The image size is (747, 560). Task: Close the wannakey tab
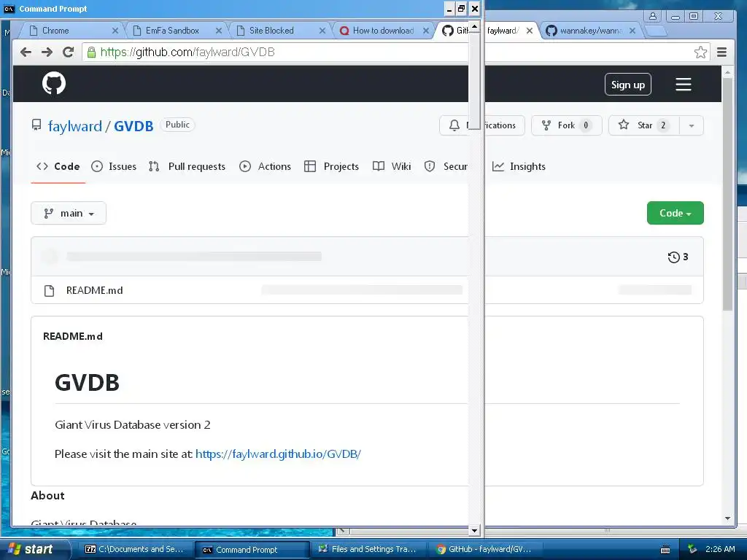[632, 31]
